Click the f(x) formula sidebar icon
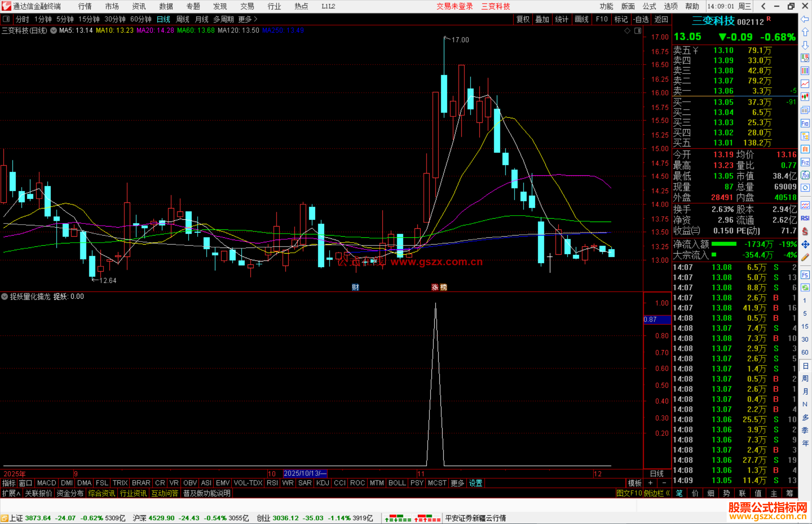812x524 pixels. tap(805, 175)
